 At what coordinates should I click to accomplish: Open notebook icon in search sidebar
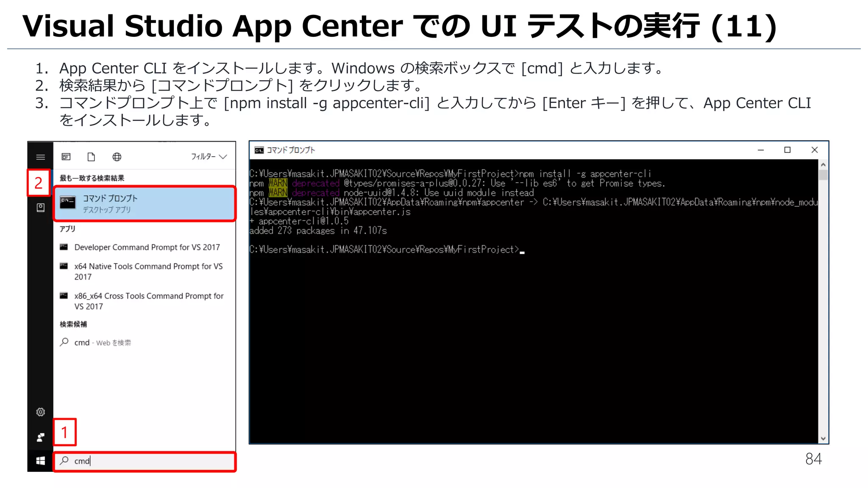click(x=41, y=208)
